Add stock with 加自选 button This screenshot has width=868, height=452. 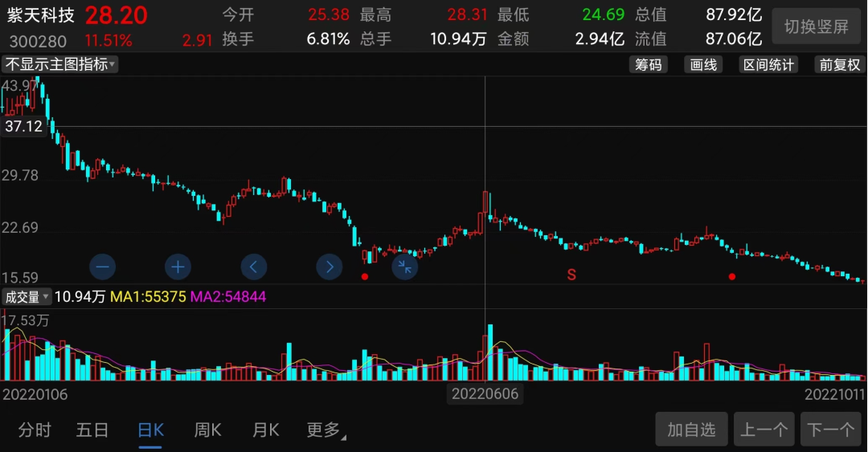point(691,430)
